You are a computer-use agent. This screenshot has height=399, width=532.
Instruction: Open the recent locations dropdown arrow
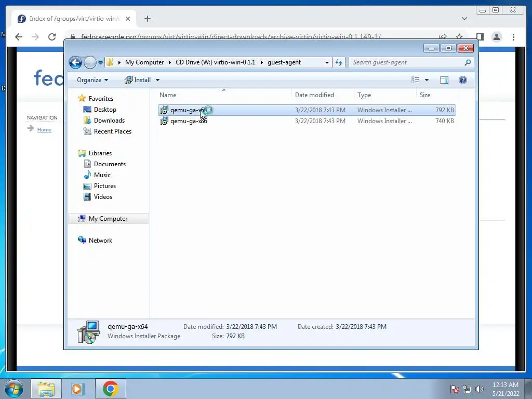100,63
